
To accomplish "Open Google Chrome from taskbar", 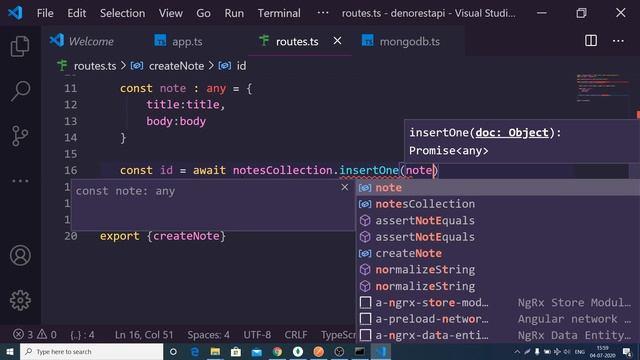I will pos(278,351).
